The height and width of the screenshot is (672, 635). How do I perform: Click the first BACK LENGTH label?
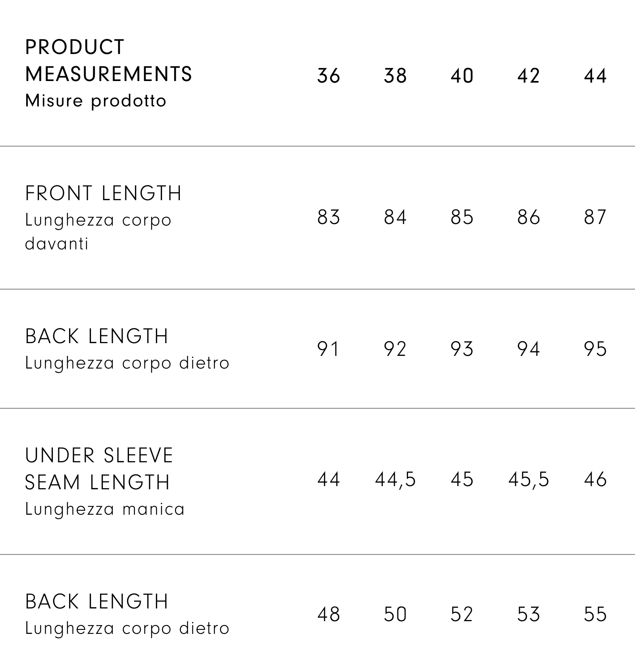tap(97, 336)
